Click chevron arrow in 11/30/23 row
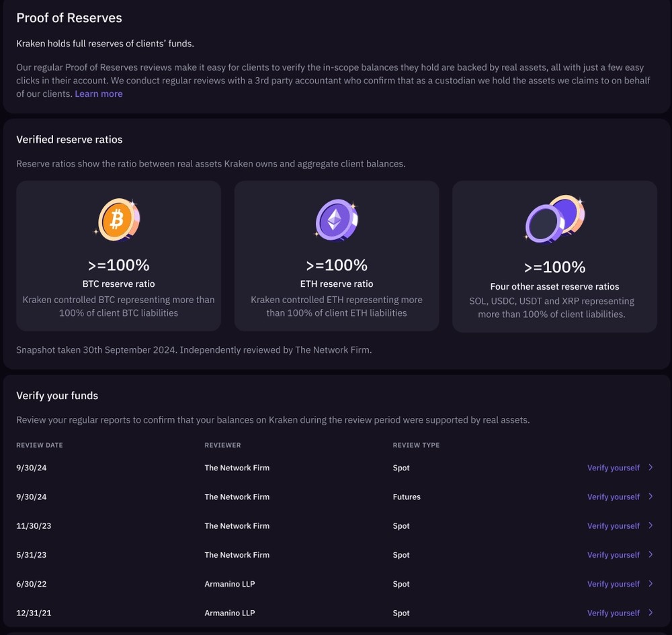The image size is (672, 635). (650, 525)
